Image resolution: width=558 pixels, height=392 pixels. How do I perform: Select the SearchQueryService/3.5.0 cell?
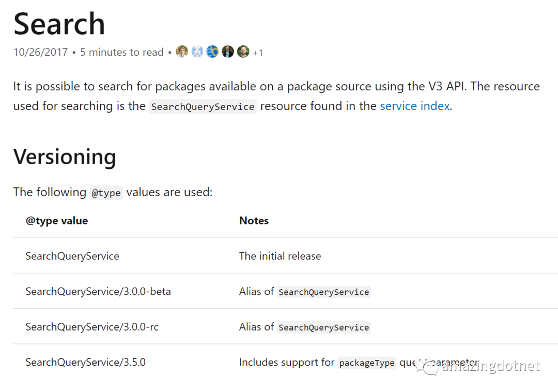tap(85, 362)
